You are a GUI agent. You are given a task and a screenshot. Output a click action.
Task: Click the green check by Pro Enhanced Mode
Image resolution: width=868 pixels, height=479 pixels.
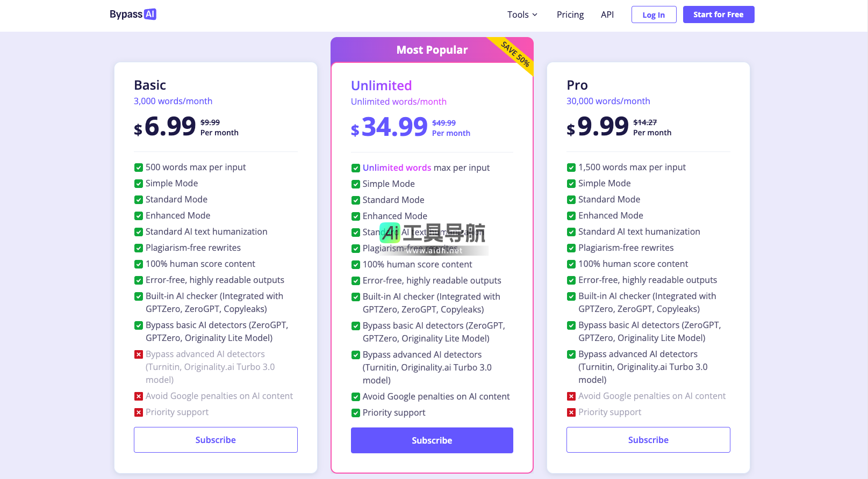click(571, 216)
